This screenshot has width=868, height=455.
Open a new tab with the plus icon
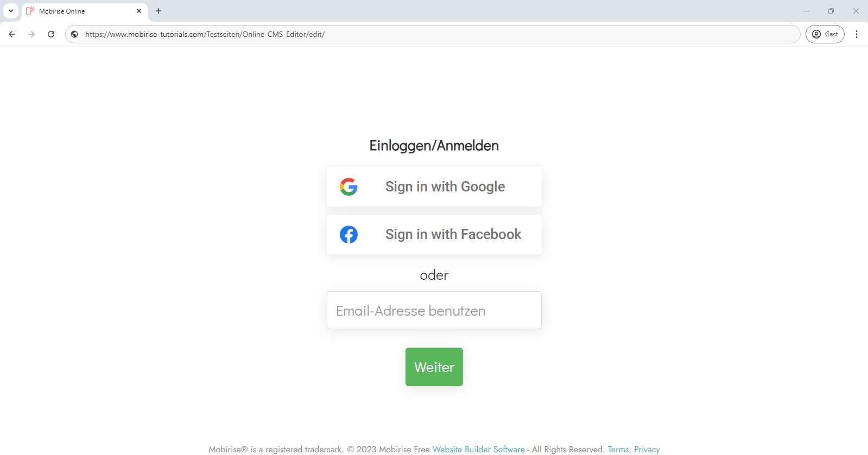coord(159,11)
